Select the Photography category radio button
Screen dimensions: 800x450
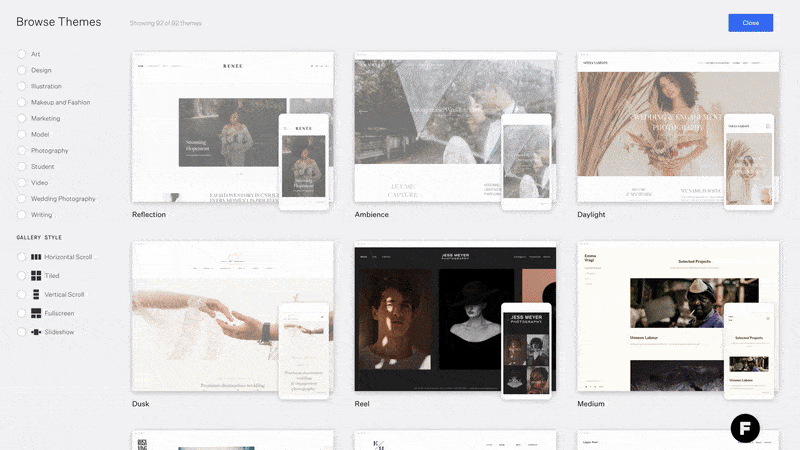pos(21,151)
